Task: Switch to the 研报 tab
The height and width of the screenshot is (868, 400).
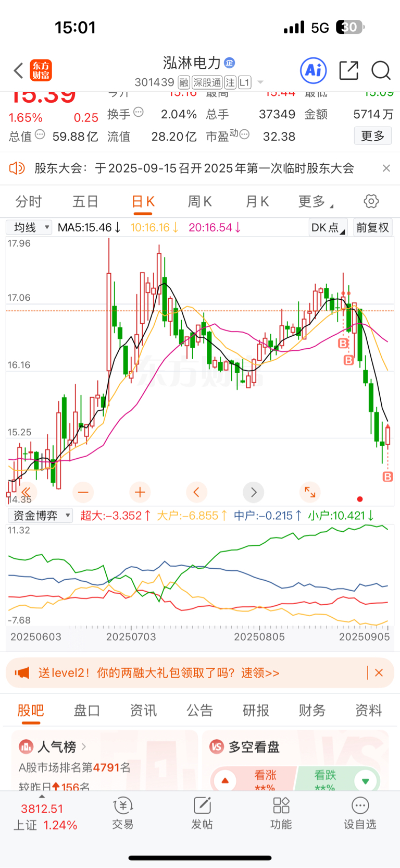Action: [256, 711]
